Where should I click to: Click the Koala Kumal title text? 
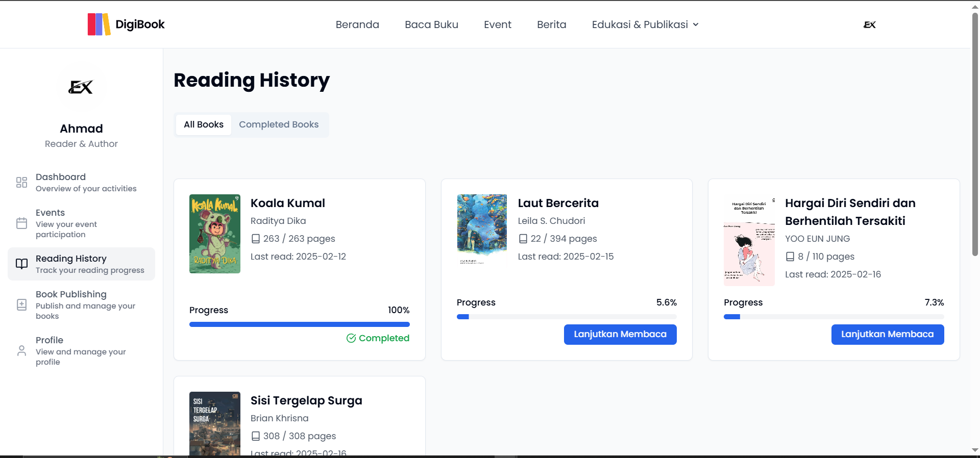click(288, 203)
